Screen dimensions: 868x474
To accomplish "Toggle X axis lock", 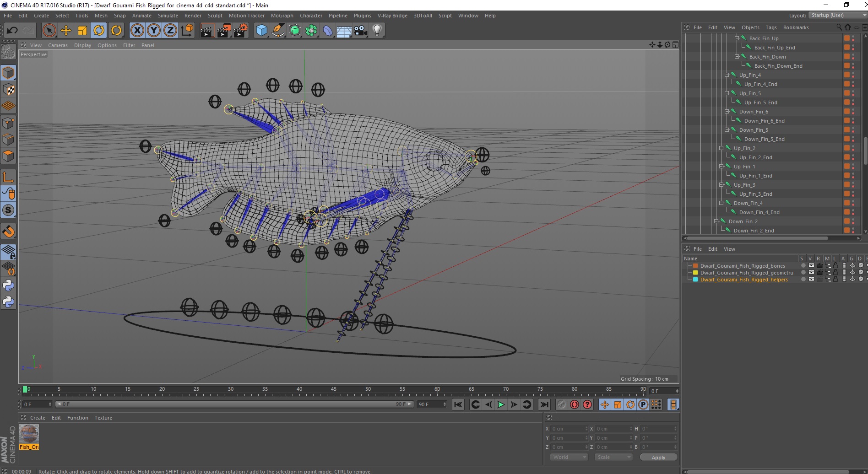I will click(x=137, y=31).
